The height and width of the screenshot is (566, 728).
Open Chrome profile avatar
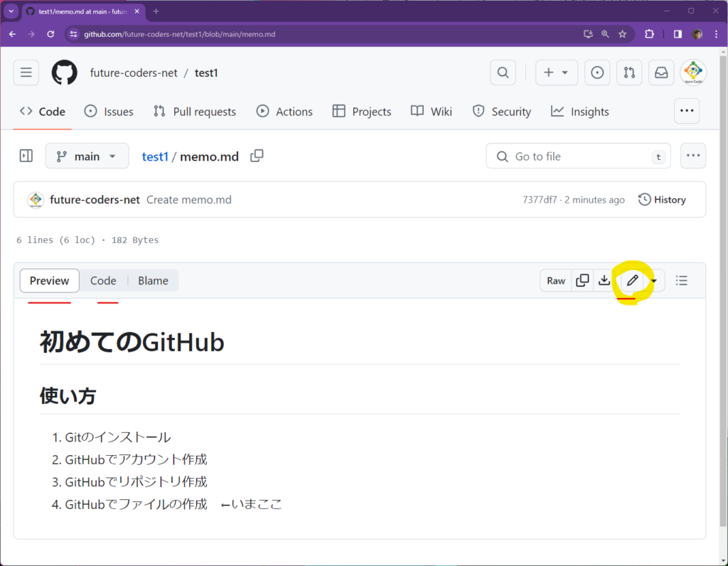[697, 34]
